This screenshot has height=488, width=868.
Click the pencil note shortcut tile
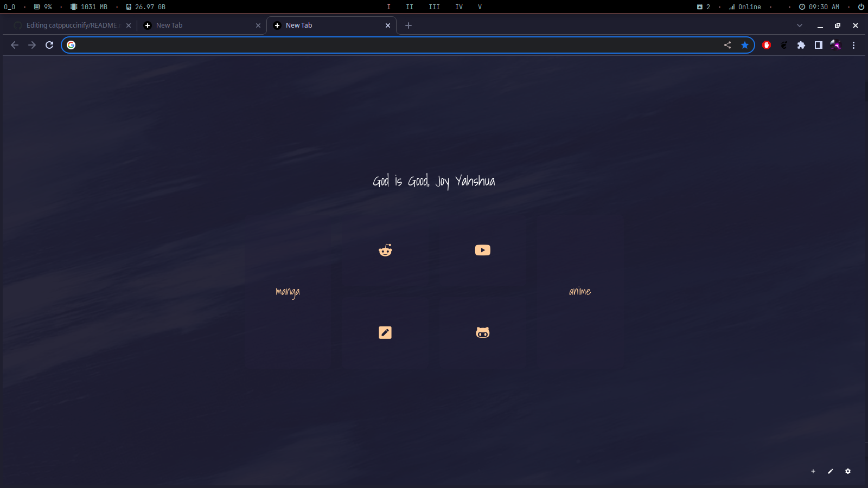click(385, 332)
